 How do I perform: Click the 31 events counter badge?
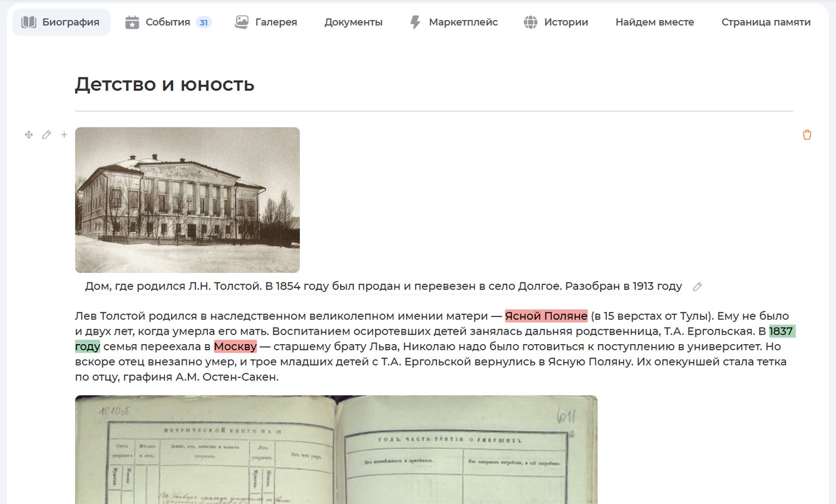[x=203, y=23]
